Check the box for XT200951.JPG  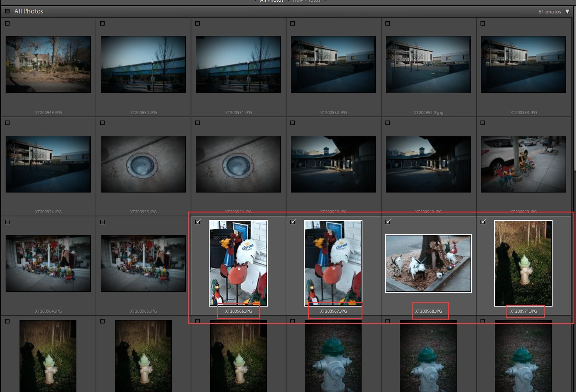pyautogui.click(x=197, y=23)
